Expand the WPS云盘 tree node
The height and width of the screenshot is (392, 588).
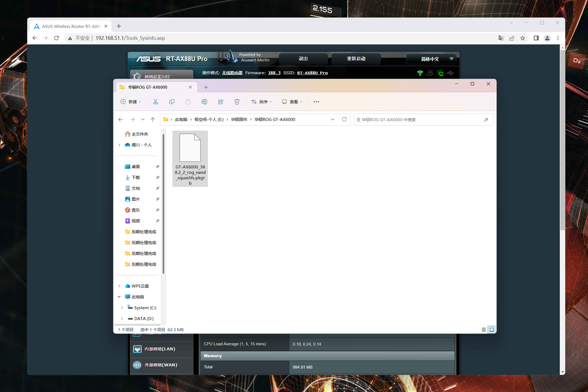(119, 286)
